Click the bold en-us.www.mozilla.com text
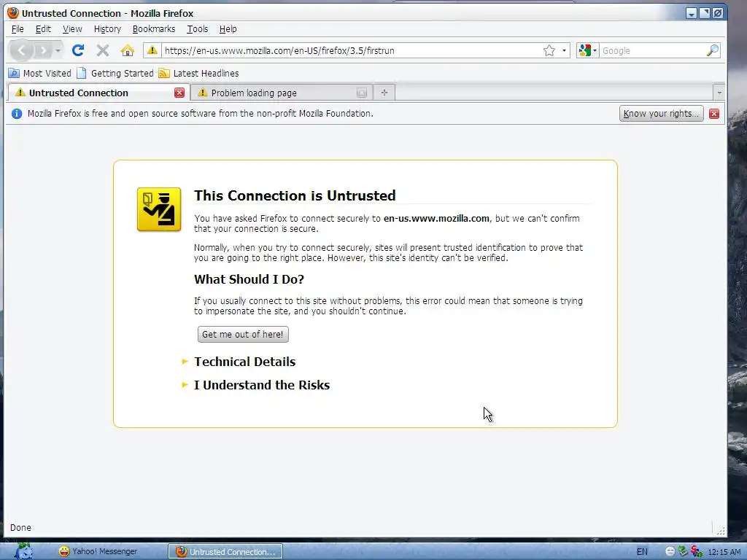The width and height of the screenshot is (747, 560). (436, 218)
